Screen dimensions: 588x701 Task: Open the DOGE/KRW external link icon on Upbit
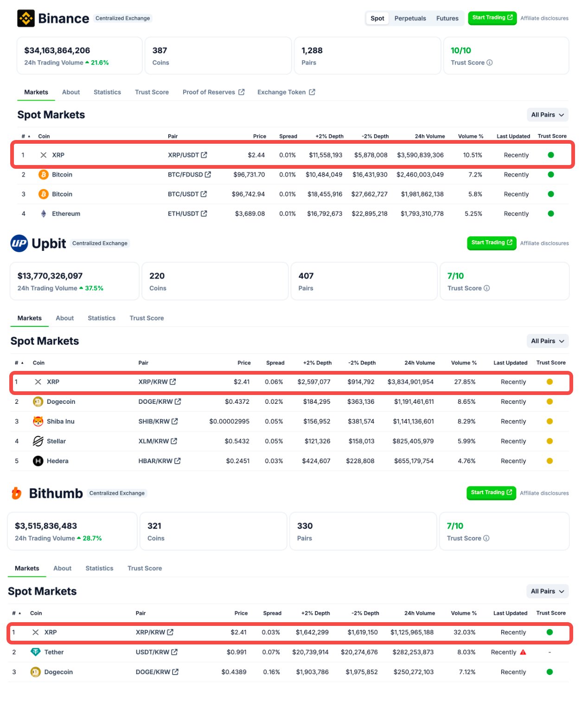click(x=178, y=402)
